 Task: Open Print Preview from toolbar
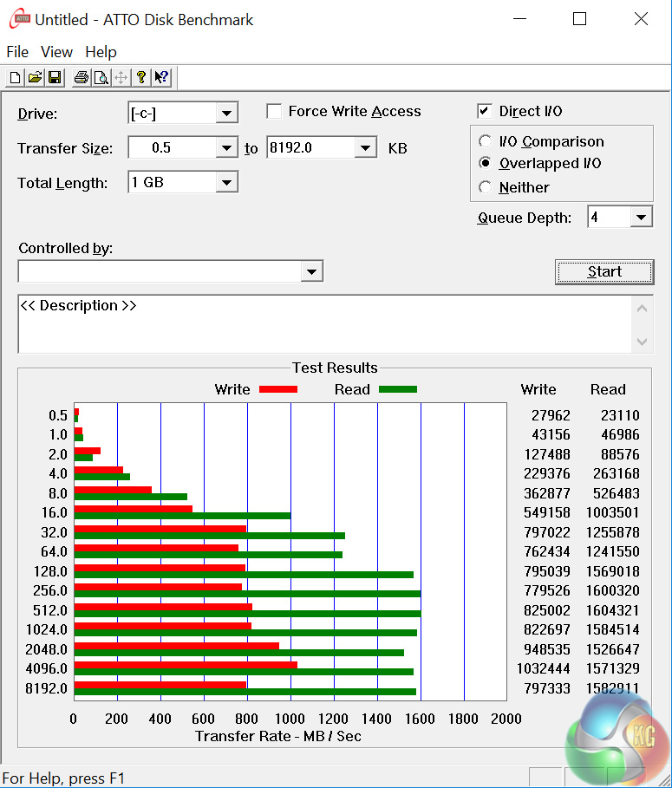click(x=101, y=77)
